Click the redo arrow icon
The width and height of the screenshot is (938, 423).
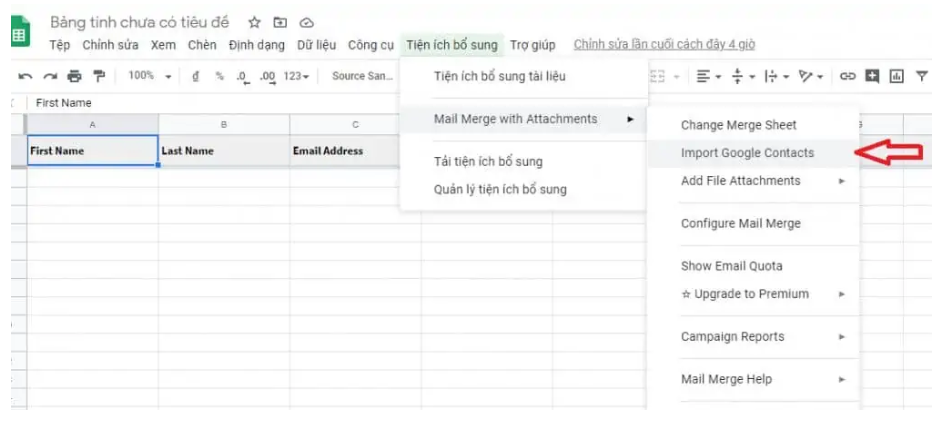pos(50,76)
